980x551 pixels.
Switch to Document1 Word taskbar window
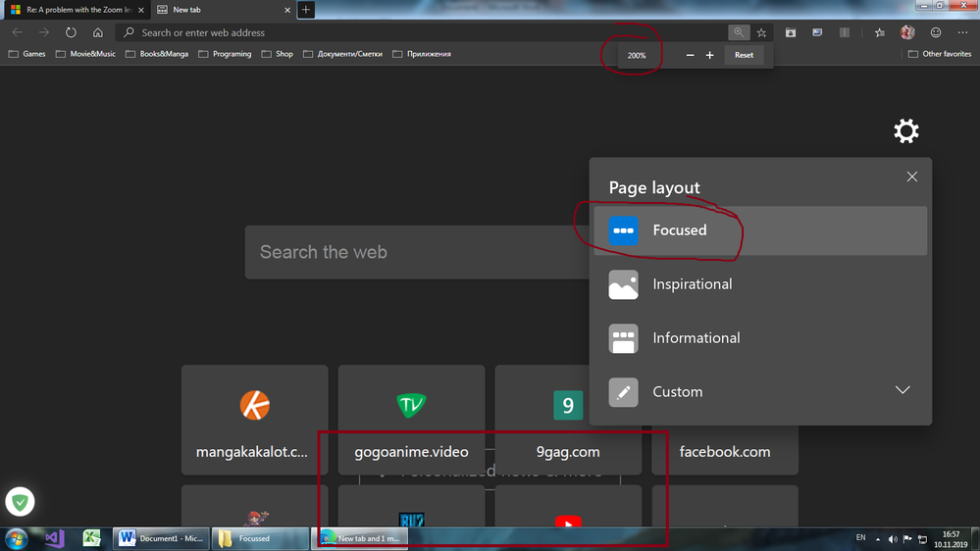pyautogui.click(x=161, y=538)
